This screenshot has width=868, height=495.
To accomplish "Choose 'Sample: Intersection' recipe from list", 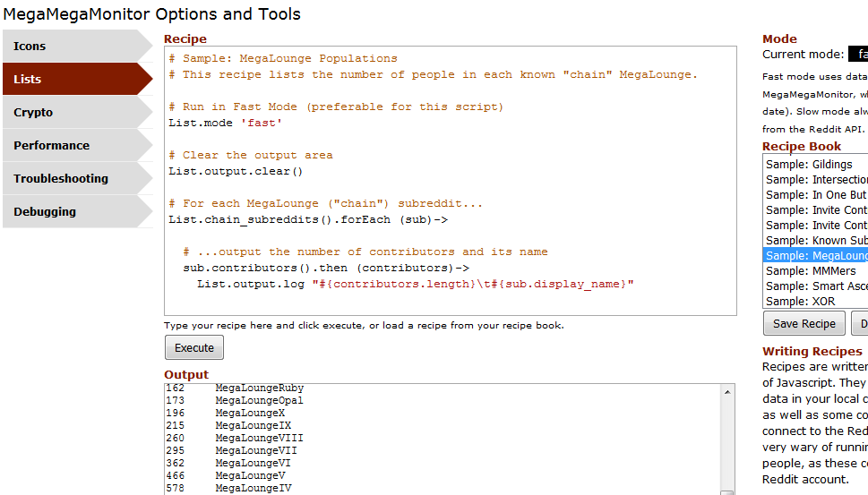I will (x=813, y=180).
